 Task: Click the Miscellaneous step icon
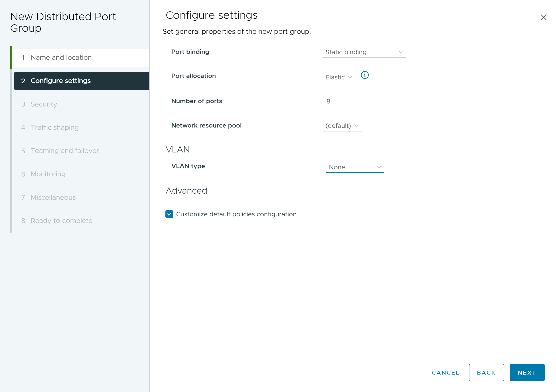[x=23, y=197]
